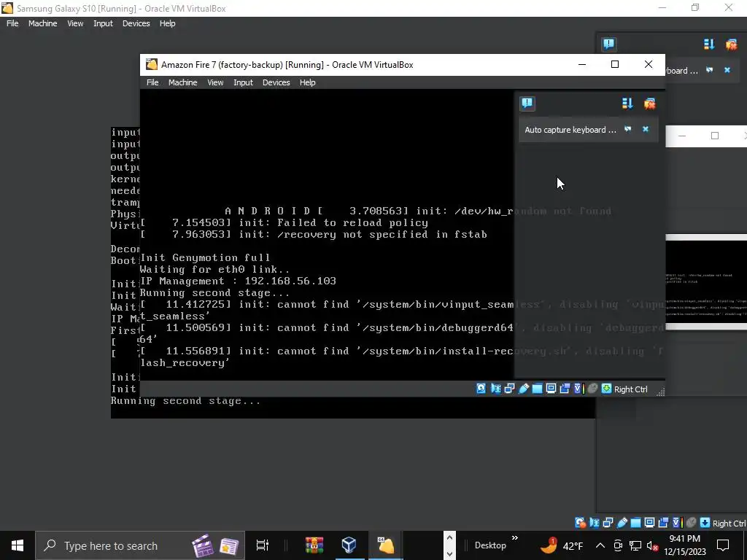Maximize the Amazon Fire 7 VirtualBox window
747x560 pixels.
615,64
